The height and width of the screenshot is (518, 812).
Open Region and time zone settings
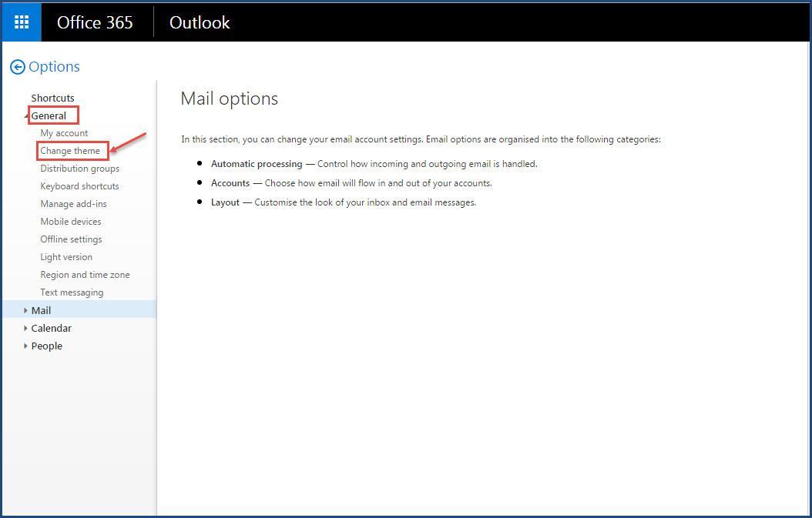click(85, 274)
